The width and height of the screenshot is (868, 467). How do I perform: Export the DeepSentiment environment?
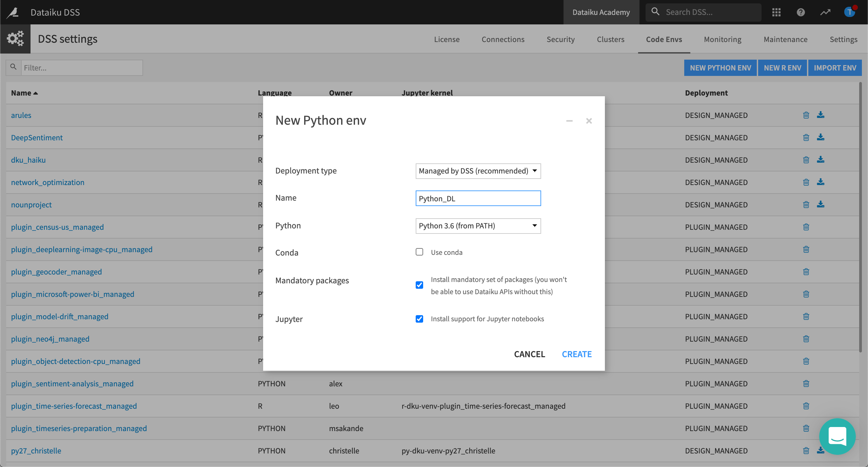[821, 137]
